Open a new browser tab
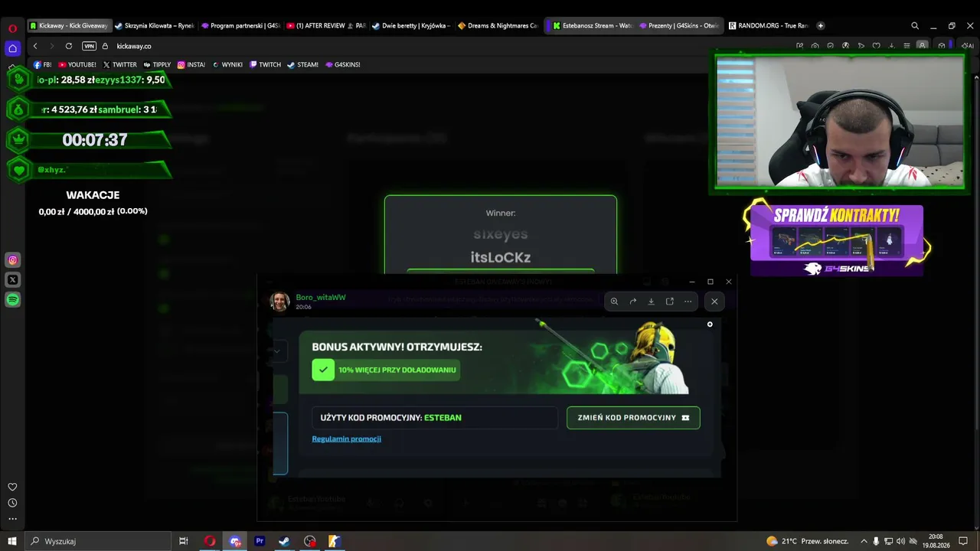The image size is (980, 551). tap(821, 25)
